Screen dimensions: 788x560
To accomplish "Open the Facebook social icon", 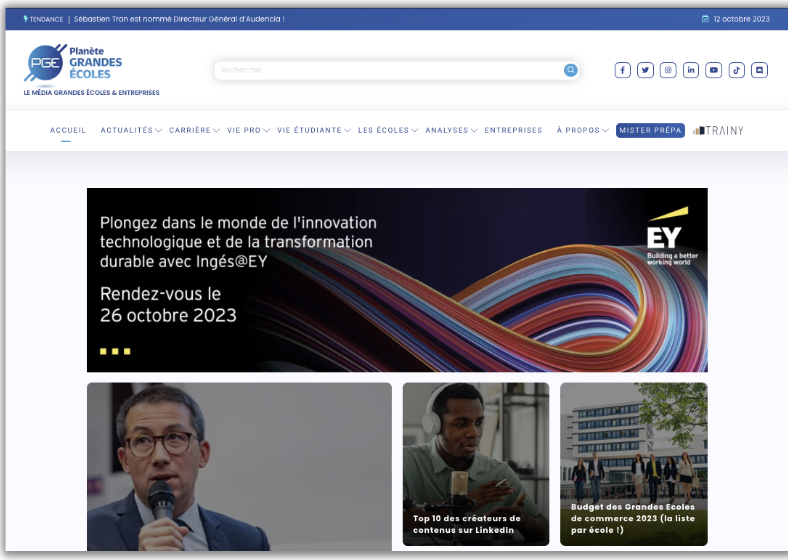I will (x=622, y=70).
